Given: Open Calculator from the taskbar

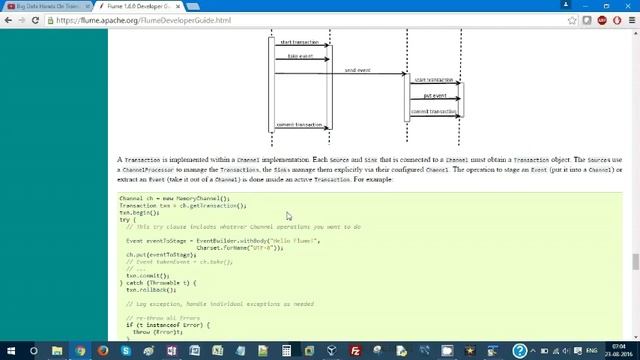Looking at the screenshot, I should pos(286,351).
